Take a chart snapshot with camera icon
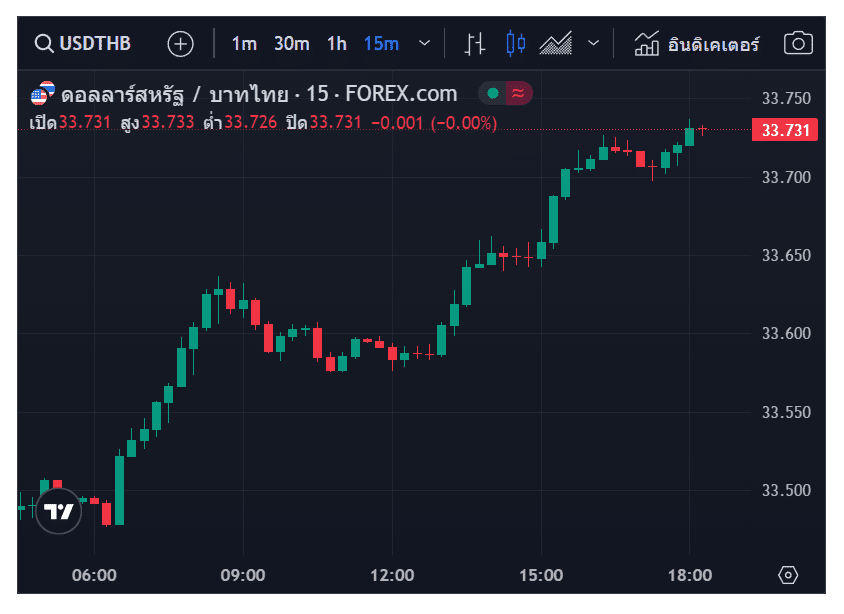The width and height of the screenshot is (844, 614). [798, 44]
